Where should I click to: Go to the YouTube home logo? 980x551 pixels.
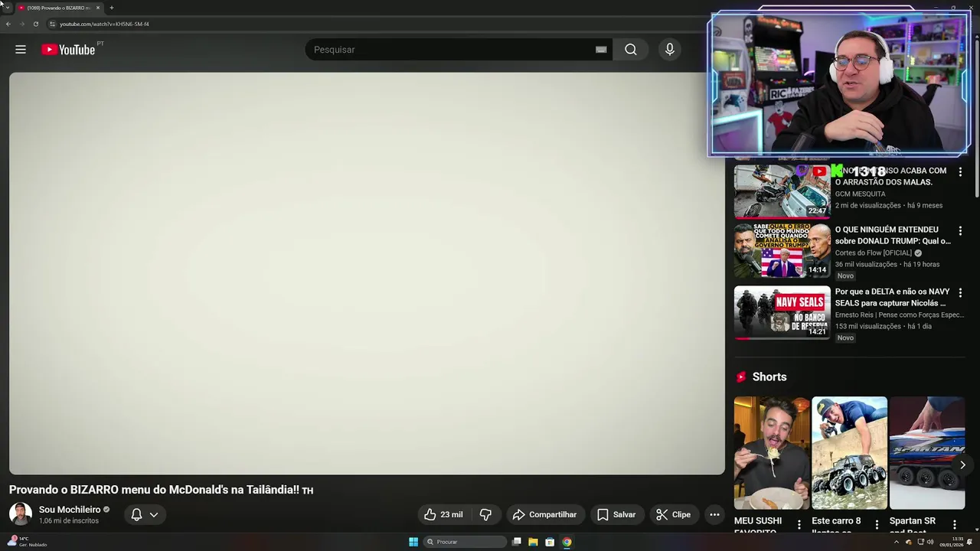(x=68, y=50)
